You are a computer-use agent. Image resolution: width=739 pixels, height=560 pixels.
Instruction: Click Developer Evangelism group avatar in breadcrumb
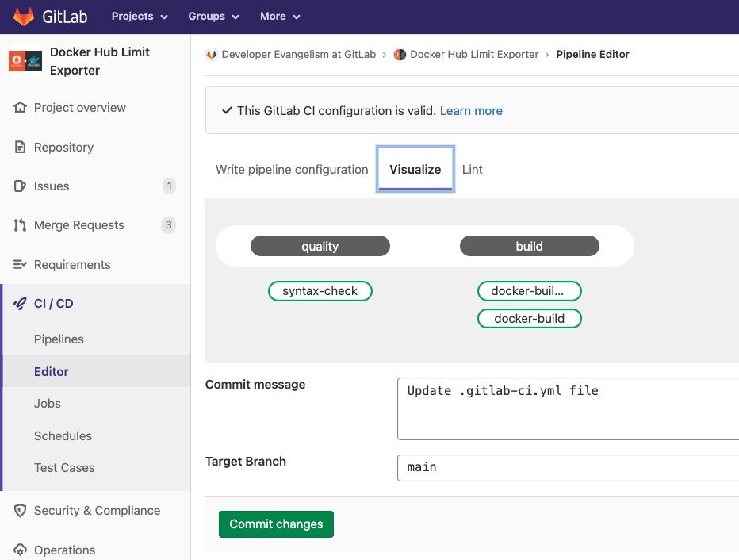(211, 54)
